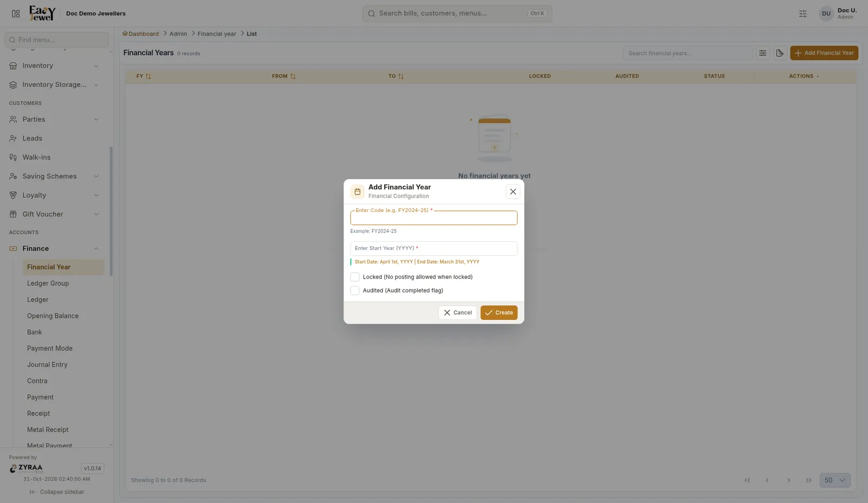Click the export icon next to filter
This screenshot has height=503, width=868.
point(780,53)
